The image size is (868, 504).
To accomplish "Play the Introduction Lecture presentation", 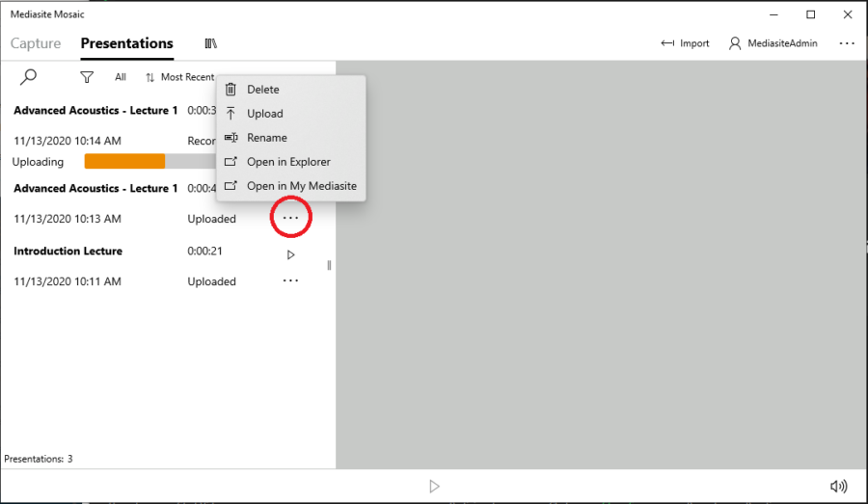I will 290,255.
